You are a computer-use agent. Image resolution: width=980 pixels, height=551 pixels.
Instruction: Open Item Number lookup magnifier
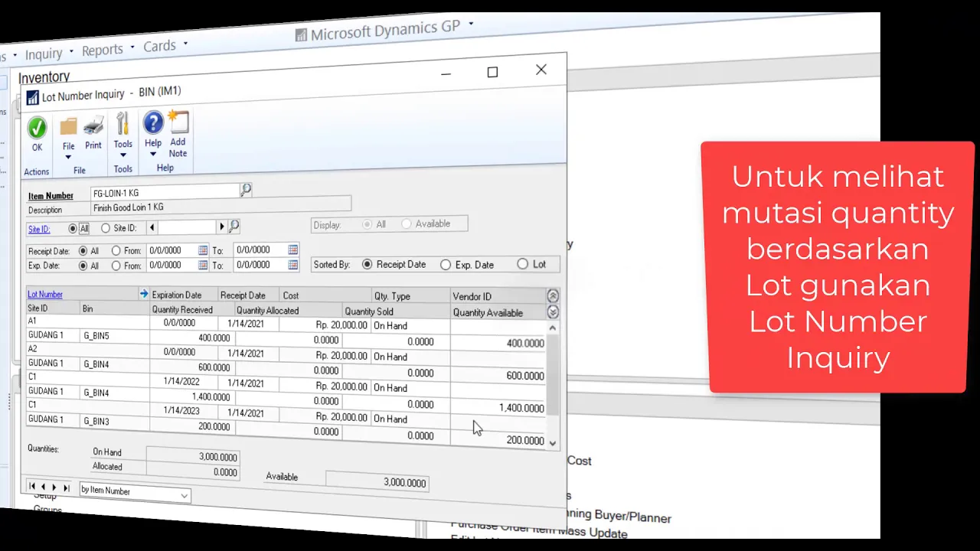coord(246,189)
